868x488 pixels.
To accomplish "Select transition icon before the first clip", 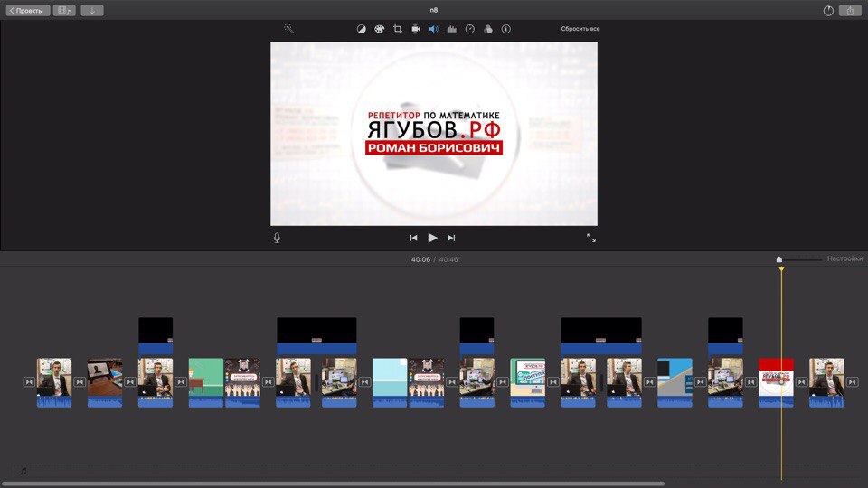I will coord(29,382).
